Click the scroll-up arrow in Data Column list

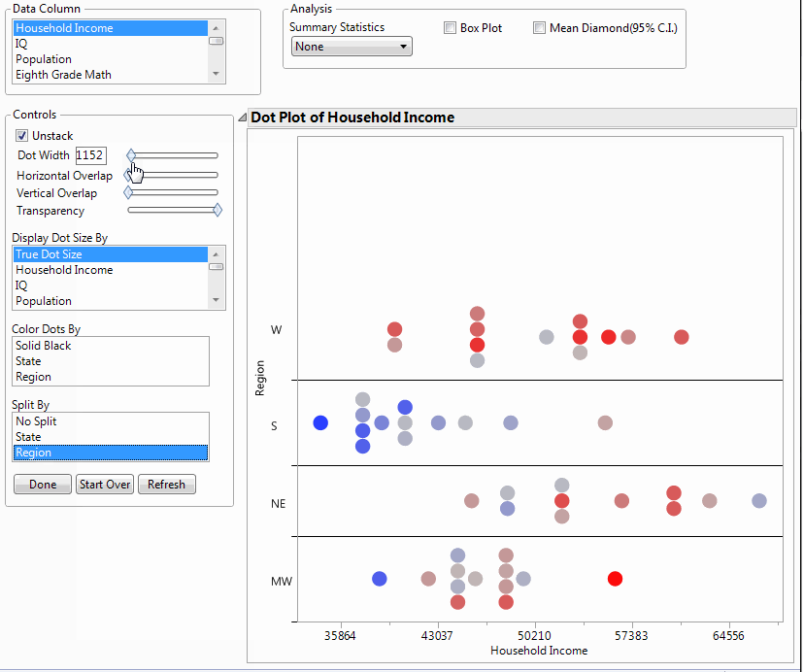pyautogui.click(x=216, y=29)
